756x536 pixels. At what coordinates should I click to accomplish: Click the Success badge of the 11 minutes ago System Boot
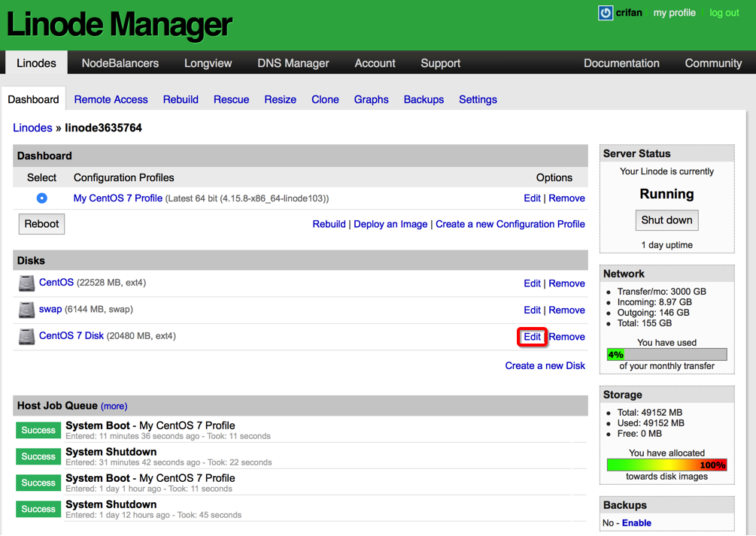38,430
